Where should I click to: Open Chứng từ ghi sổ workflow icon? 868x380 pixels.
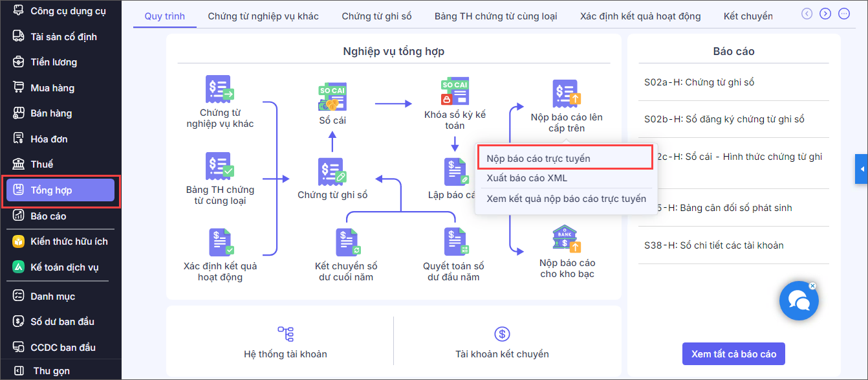[x=332, y=172]
